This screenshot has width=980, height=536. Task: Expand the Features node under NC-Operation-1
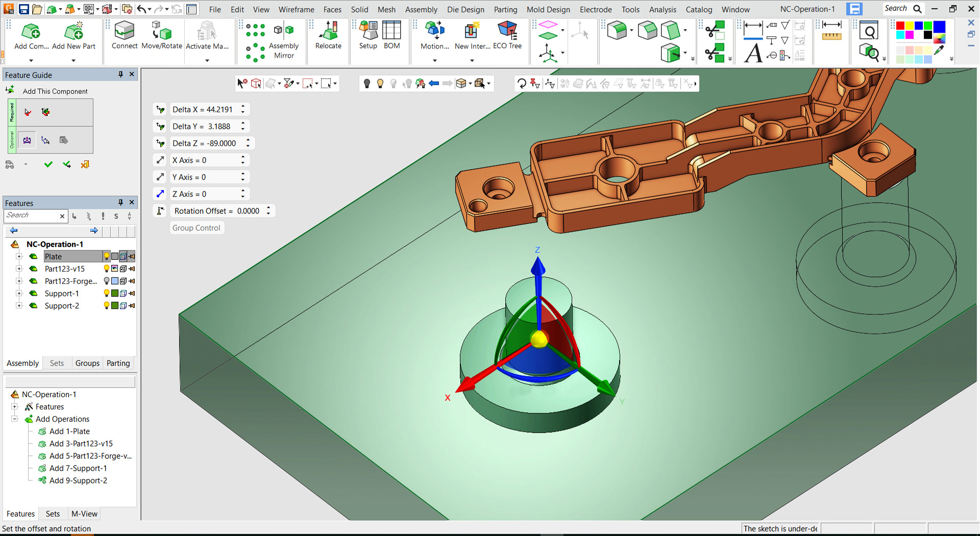tap(15, 407)
